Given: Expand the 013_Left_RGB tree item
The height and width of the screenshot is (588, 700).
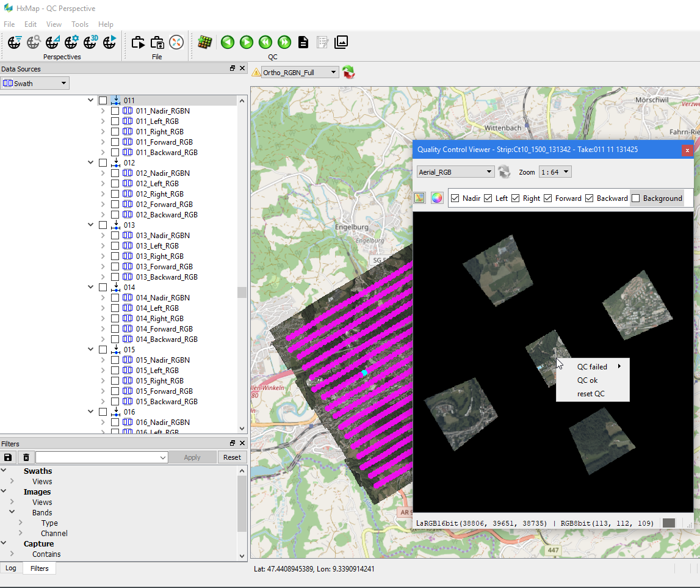Looking at the screenshot, I should [103, 246].
